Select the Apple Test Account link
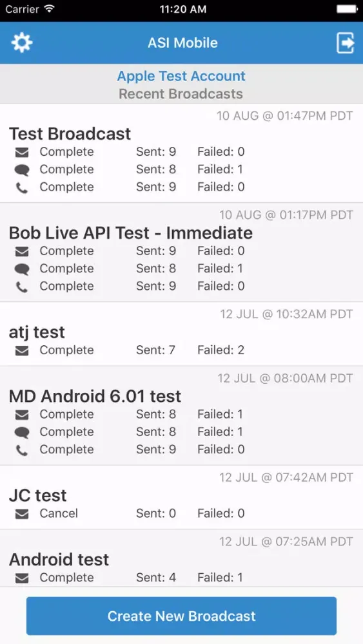Viewport: 363px width, 644px height. tap(181, 76)
